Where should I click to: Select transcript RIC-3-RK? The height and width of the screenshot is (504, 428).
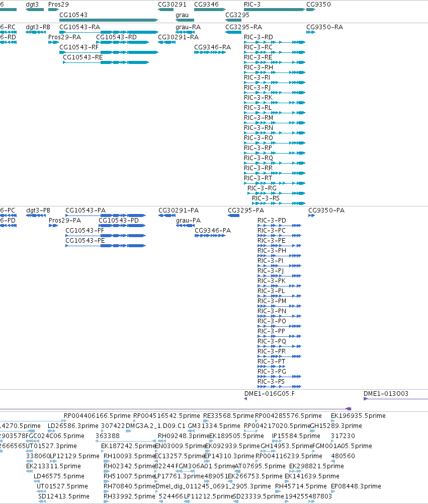275,103
